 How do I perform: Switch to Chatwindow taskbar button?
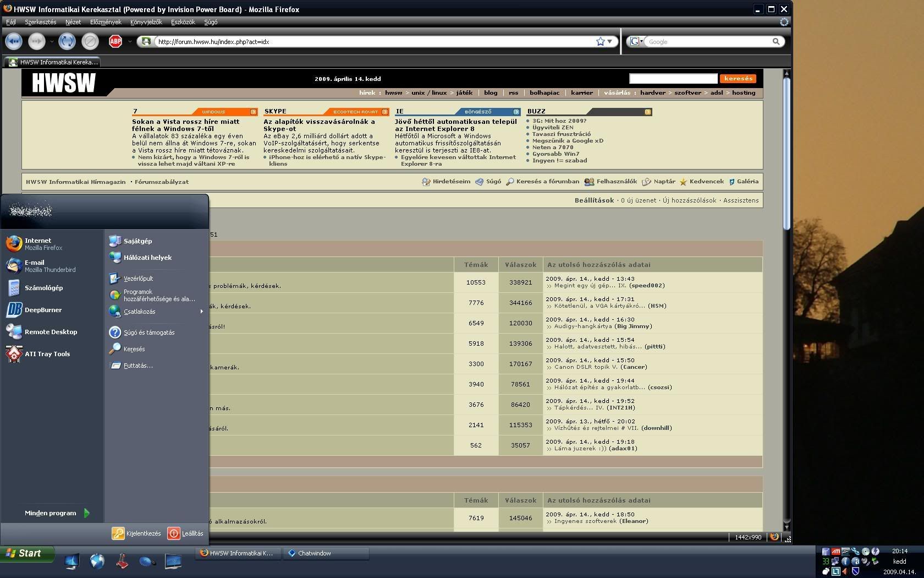326,553
